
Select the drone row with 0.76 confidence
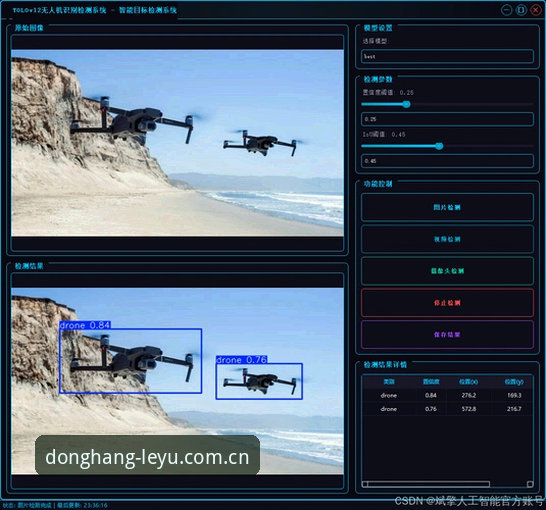click(x=447, y=409)
